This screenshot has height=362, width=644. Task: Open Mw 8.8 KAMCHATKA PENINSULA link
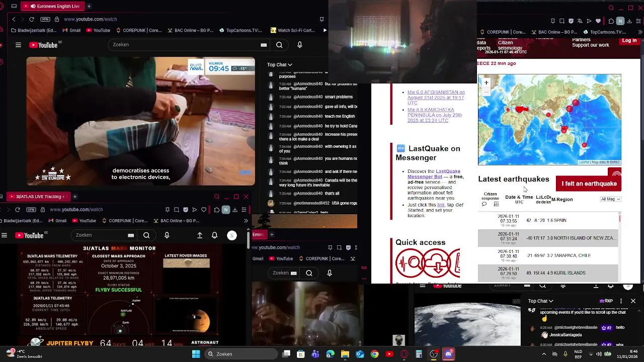pyautogui.click(x=435, y=115)
